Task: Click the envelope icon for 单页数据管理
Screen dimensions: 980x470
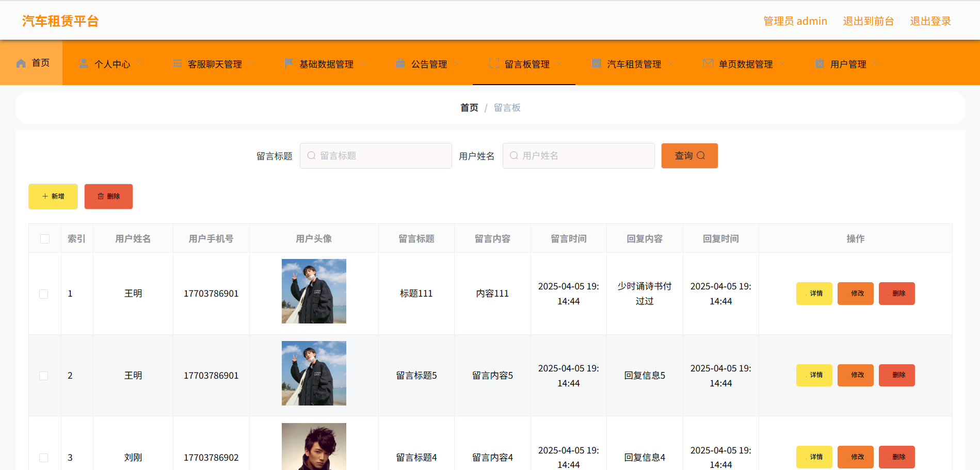Action: (x=708, y=63)
